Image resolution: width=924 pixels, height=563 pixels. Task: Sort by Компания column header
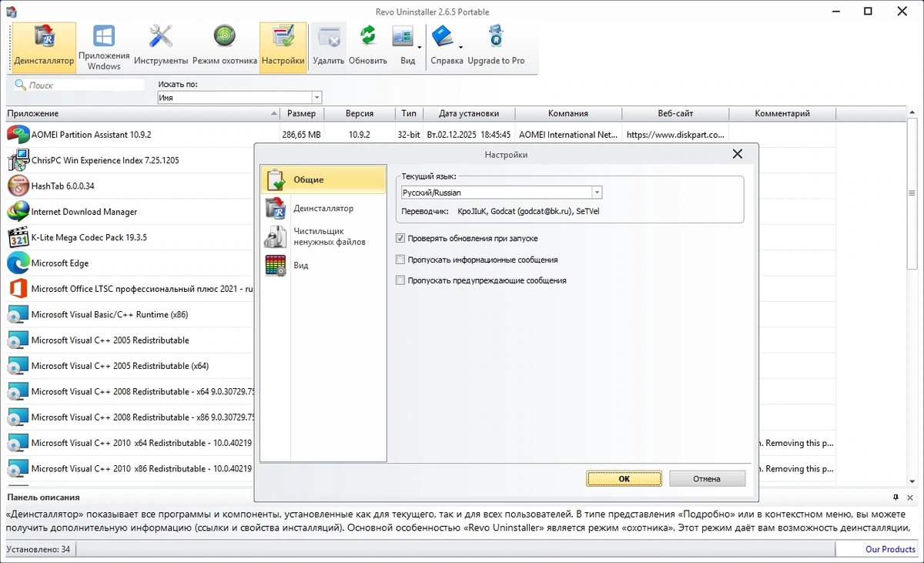tap(568, 113)
